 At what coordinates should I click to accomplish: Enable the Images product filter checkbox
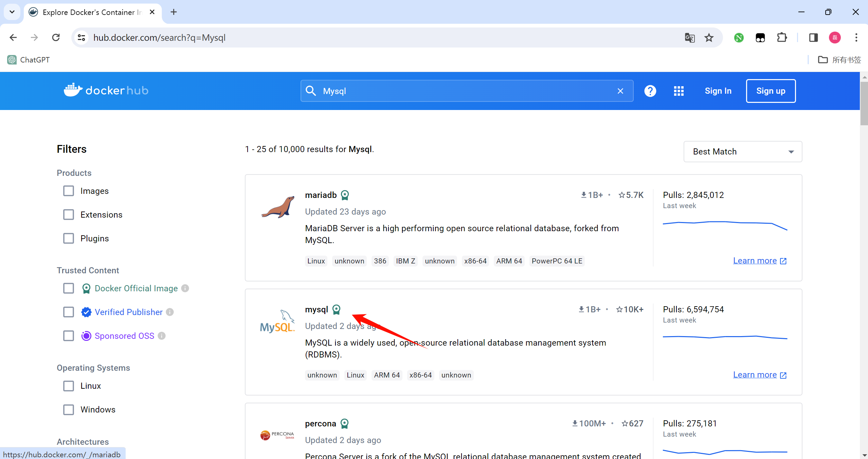(69, 191)
